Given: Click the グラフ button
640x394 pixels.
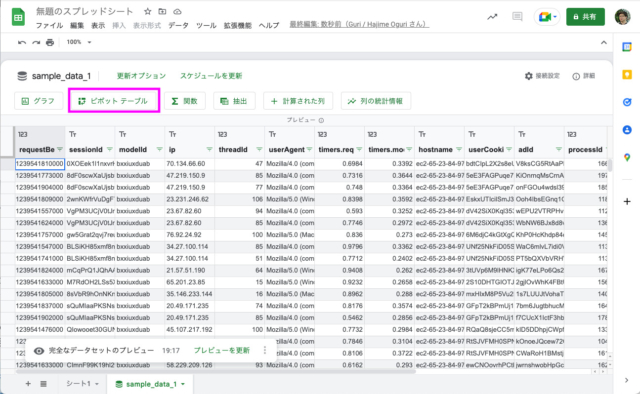Looking at the screenshot, I should click(39, 101).
